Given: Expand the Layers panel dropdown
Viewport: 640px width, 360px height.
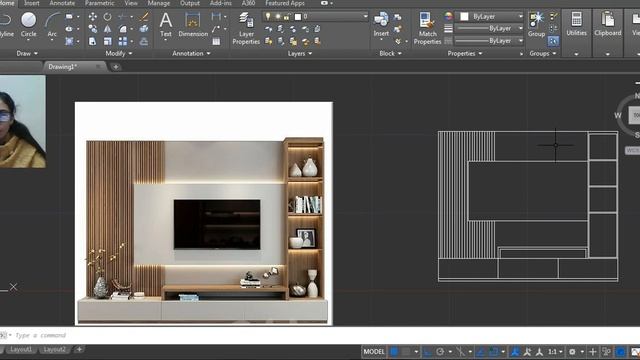Looking at the screenshot, I should [x=300, y=53].
